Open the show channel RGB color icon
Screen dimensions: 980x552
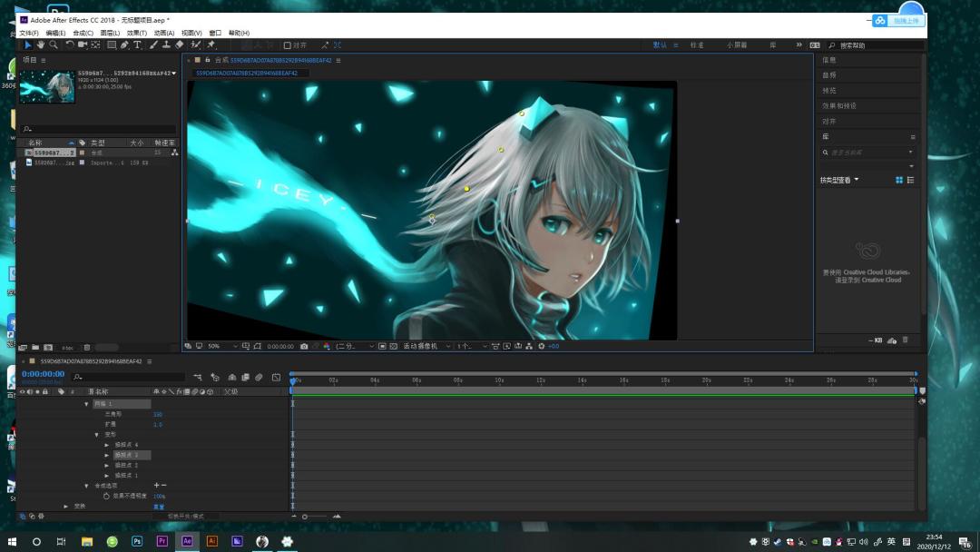327,346
